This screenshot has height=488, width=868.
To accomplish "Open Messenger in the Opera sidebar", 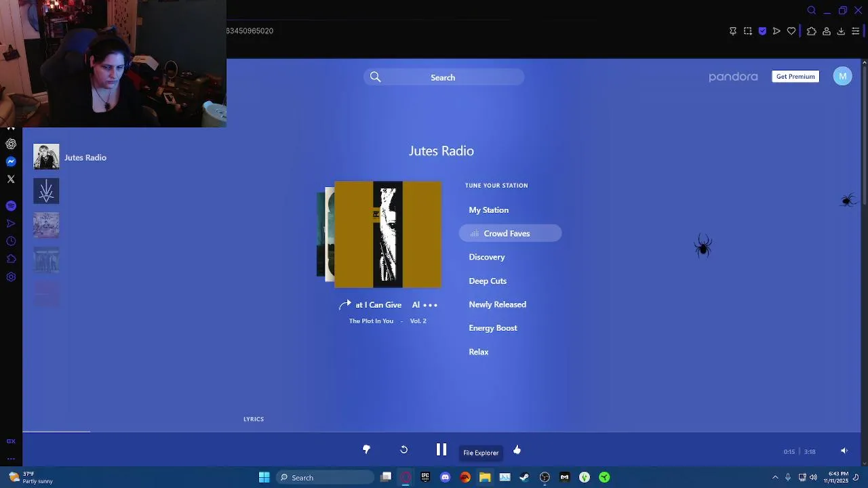I will coord(11,161).
